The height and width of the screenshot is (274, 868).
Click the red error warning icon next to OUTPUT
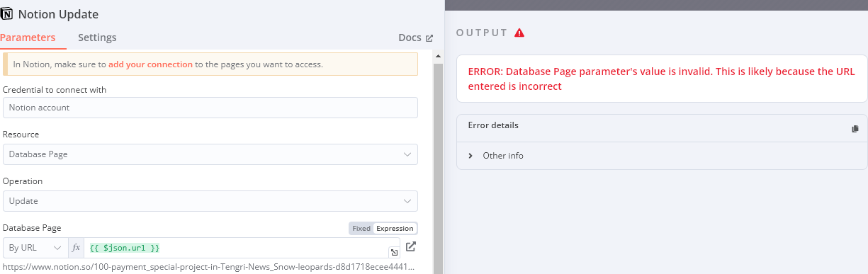click(519, 33)
